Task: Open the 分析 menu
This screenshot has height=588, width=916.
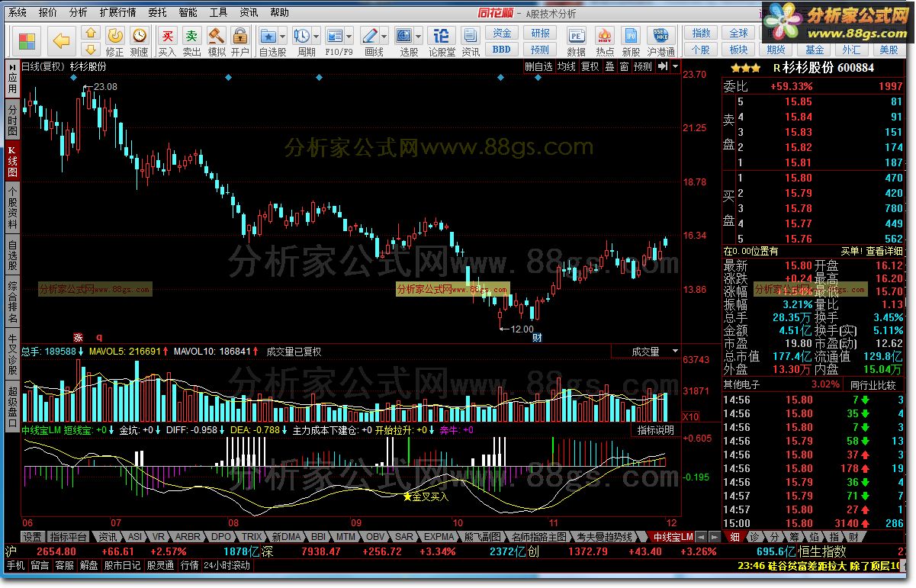Action: click(78, 12)
